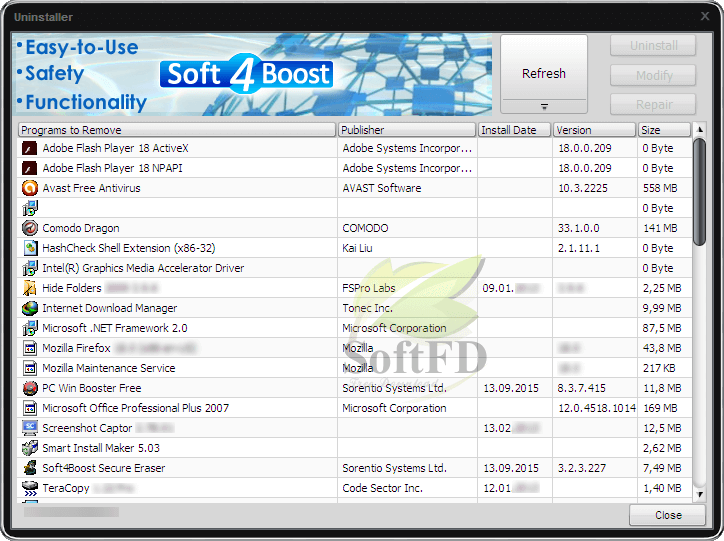Click the Microsoft Office Professional Plus 2007 icon
This screenshot has height=541, width=724.
tap(30, 408)
